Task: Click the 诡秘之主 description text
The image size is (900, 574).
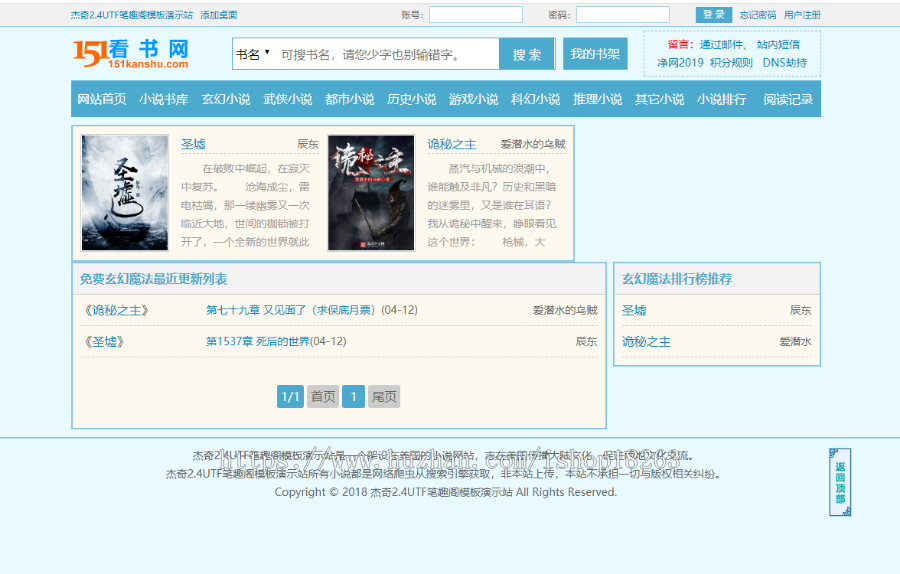Action: click(x=492, y=205)
